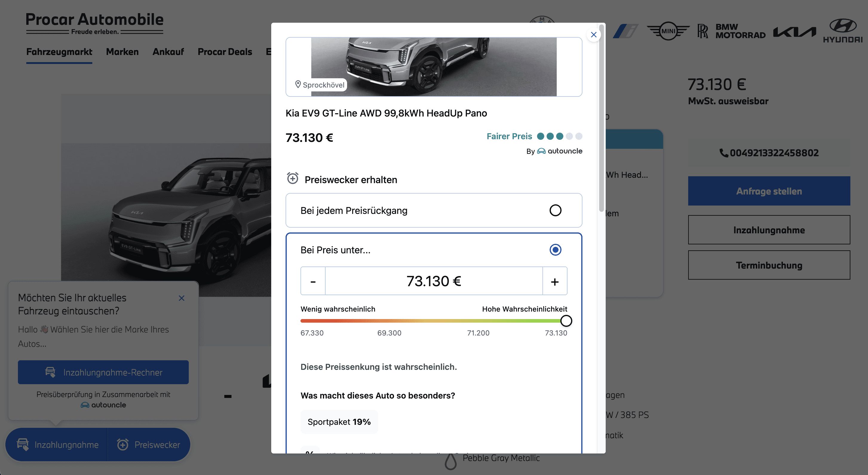Select 'Bei jedem Preisrückgang' radio option
This screenshot has width=868, height=475.
pos(555,210)
